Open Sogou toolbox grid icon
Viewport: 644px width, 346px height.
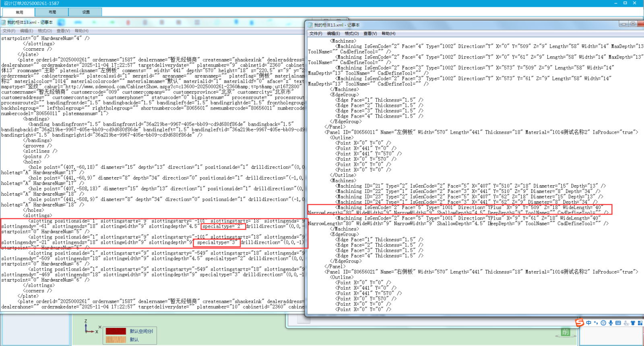(x=640, y=323)
